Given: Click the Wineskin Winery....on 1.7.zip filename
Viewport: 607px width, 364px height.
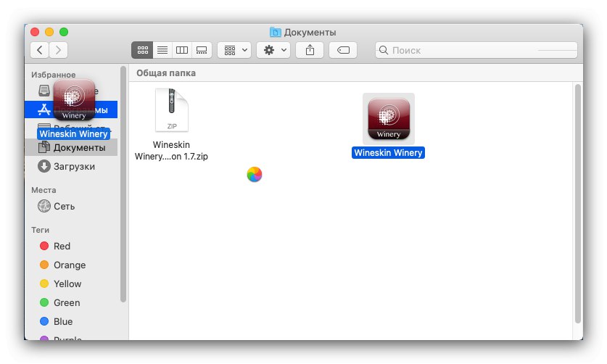Looking at the screenshot, I should [171, 150].
